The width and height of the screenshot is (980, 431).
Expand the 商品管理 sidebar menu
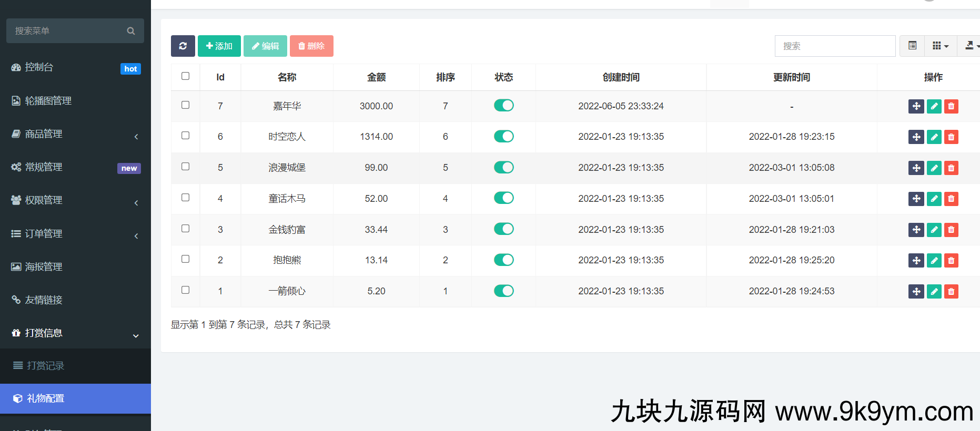click(75, 134)
